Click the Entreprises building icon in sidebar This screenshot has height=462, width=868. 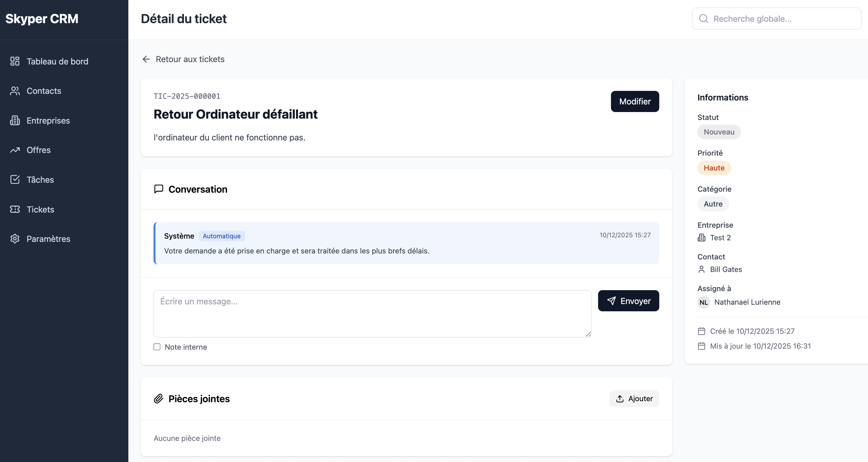(x=15, y=121)
